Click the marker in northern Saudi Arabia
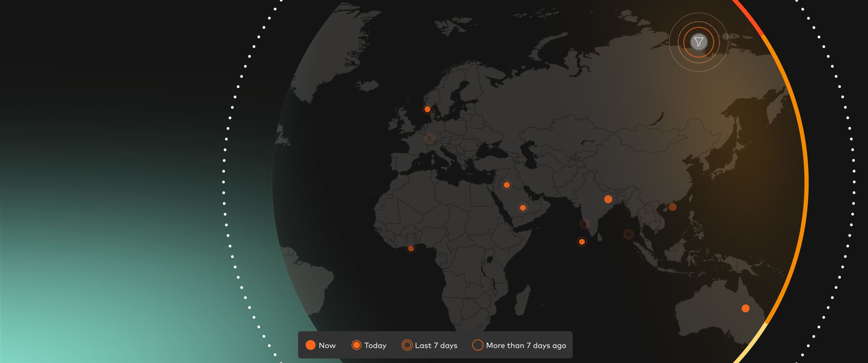Screen dimensions: 868x363 pyautogui.click(x=507, y=185)
